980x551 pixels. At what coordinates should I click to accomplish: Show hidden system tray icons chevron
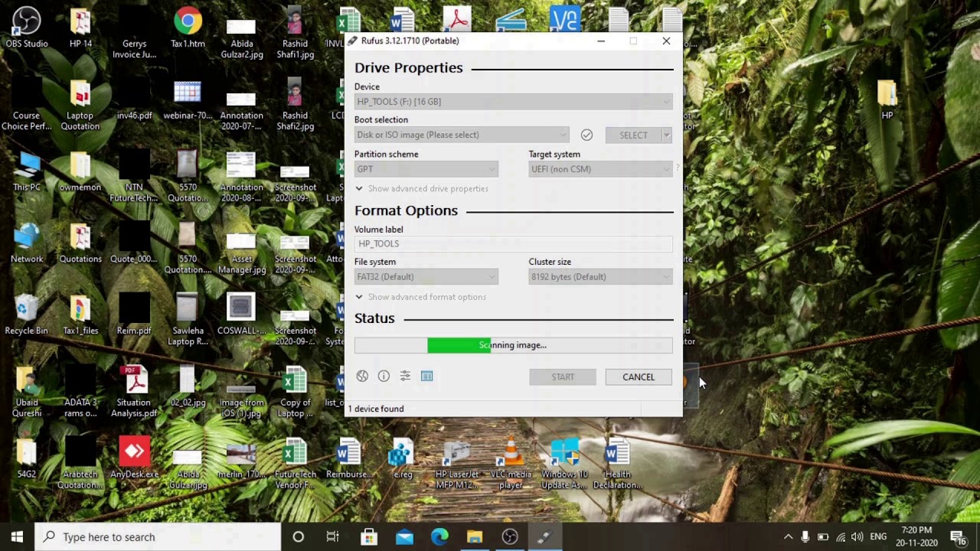pos(788,536)
